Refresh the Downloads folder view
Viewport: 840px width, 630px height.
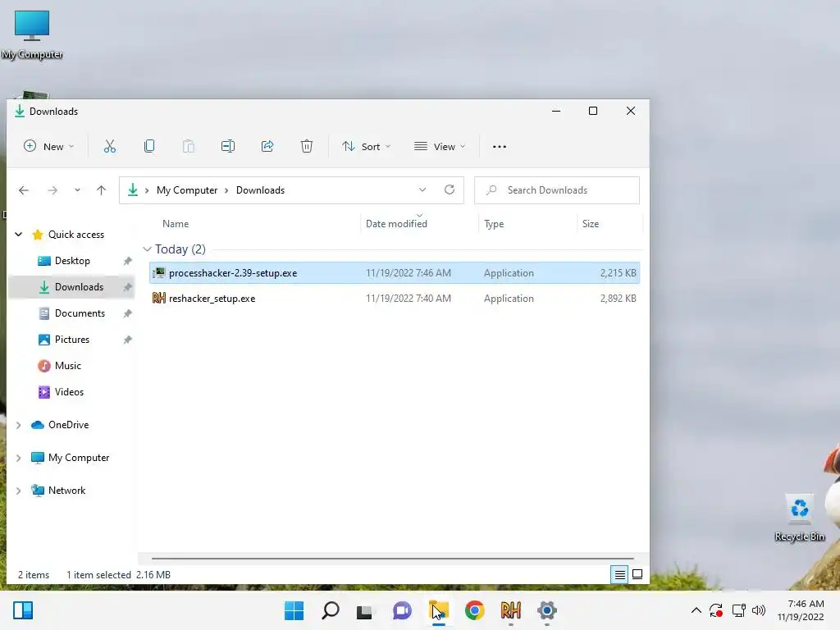tap(450, 189)
